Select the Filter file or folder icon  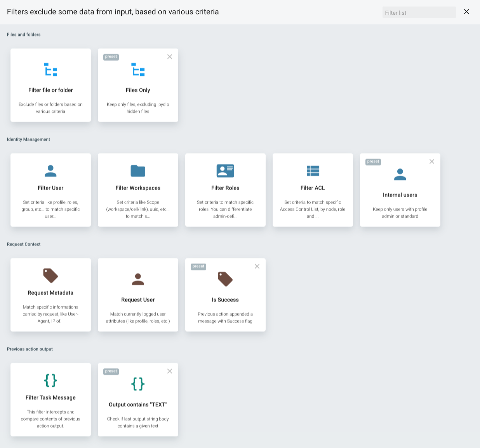point(50,70)
